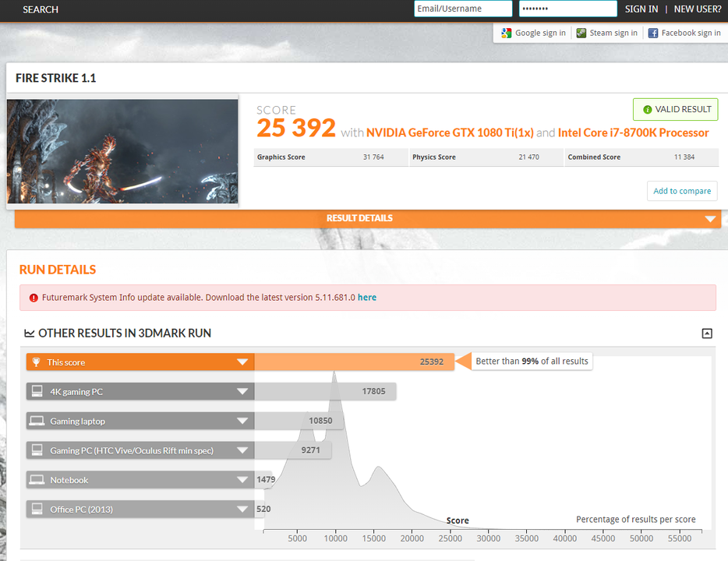Viewport: 728px width, 561px height.
Task: Click the red alert icon in update notice
Action: [x=34, y=298]
